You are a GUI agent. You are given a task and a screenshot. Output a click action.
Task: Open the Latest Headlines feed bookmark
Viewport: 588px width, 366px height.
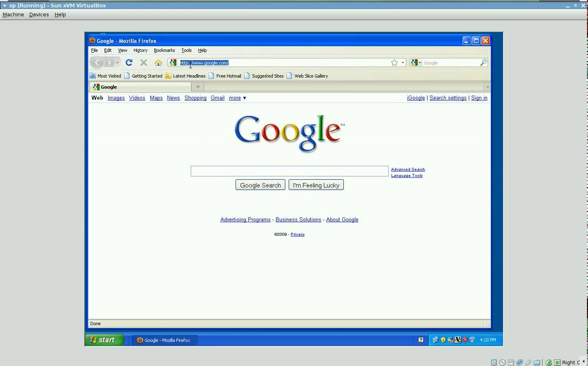tap(185, 76)
